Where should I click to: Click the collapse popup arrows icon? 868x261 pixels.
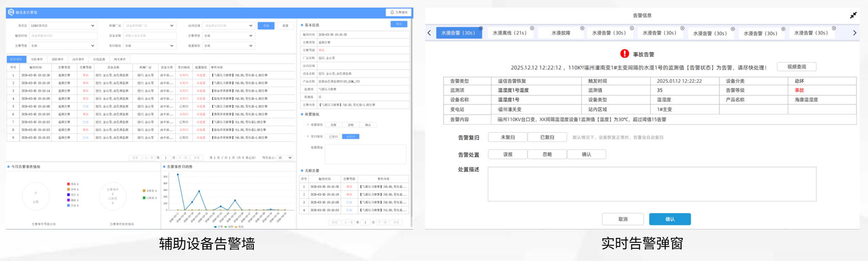853,15
